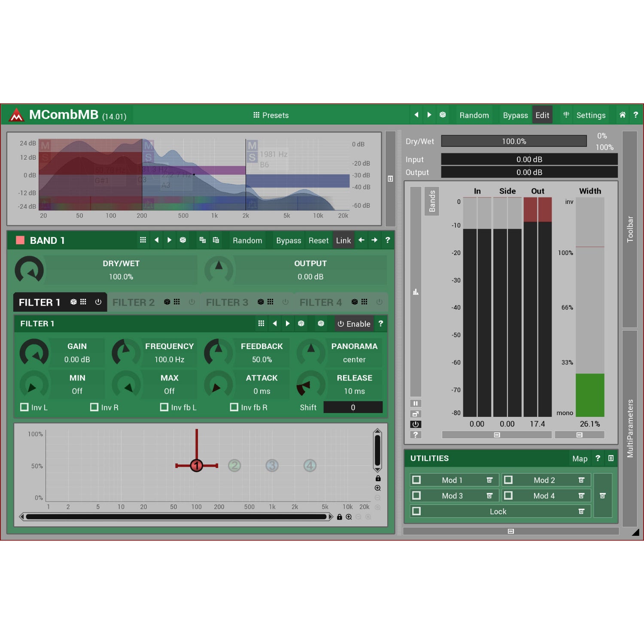The height and width of the screenshot is (644, 644).
Task: Pause the meters with the pause icon
Action: click(416, 404)
